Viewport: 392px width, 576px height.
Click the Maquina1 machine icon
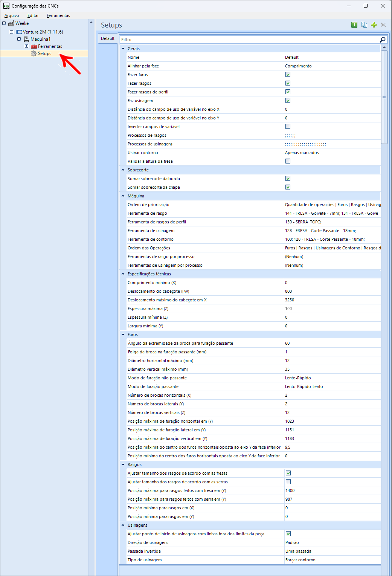pos(26,39)
